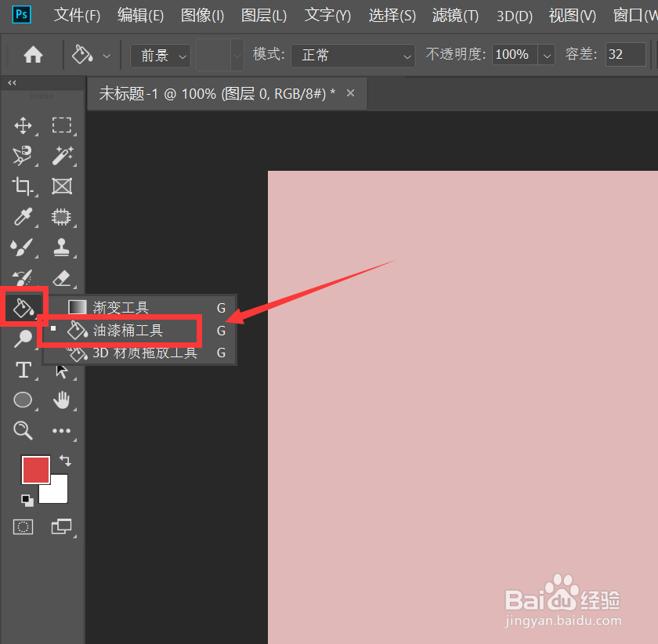Select the Path Selection arrow tool

(x=62, y=371)
